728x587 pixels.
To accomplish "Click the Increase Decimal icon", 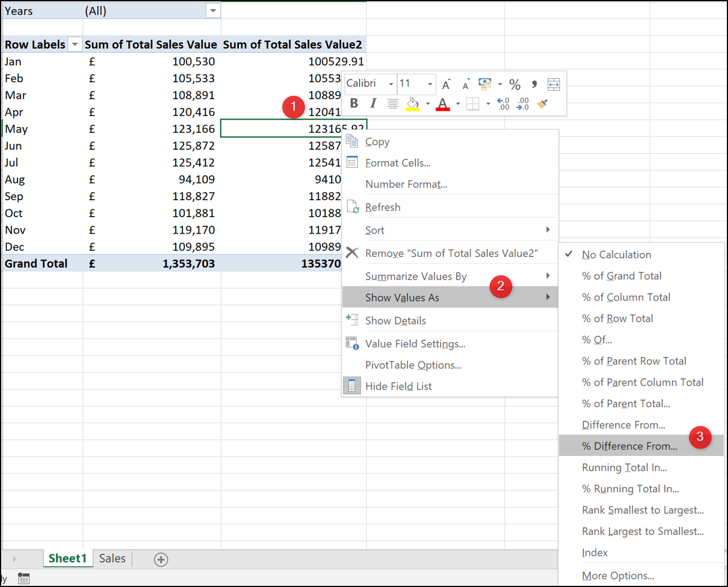I will (502, 104).
